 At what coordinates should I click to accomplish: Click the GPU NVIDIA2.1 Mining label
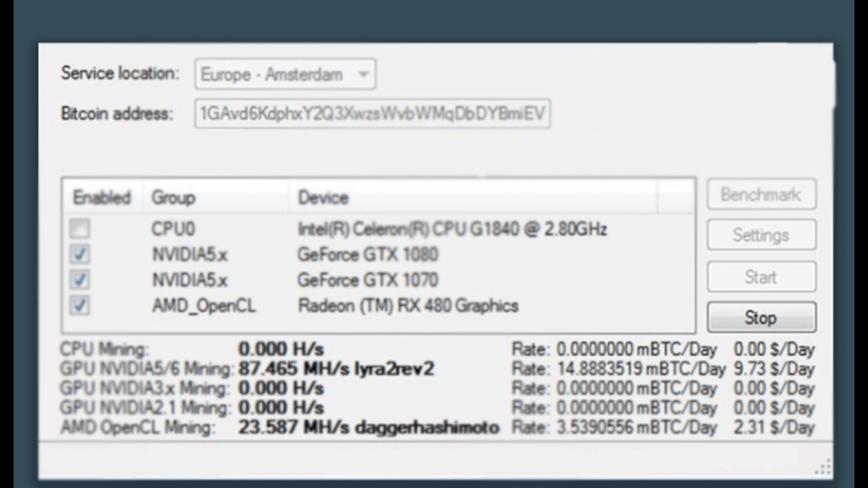pyautogui.click(x=145, y=408)
